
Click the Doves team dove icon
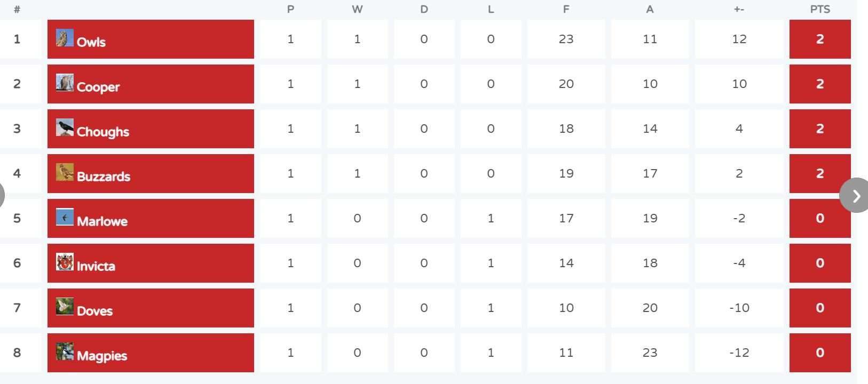[65, 306]
